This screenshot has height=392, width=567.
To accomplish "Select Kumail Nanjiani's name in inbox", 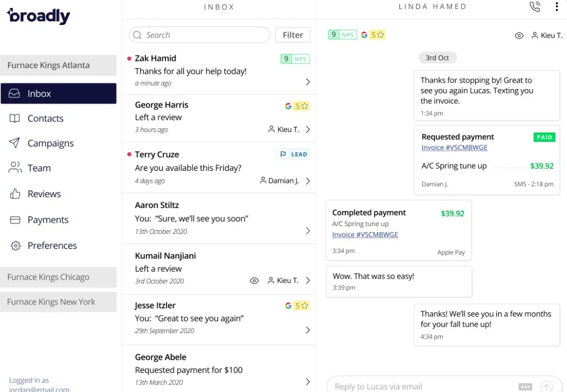I will pyautogui.click(x=165, y=256).
